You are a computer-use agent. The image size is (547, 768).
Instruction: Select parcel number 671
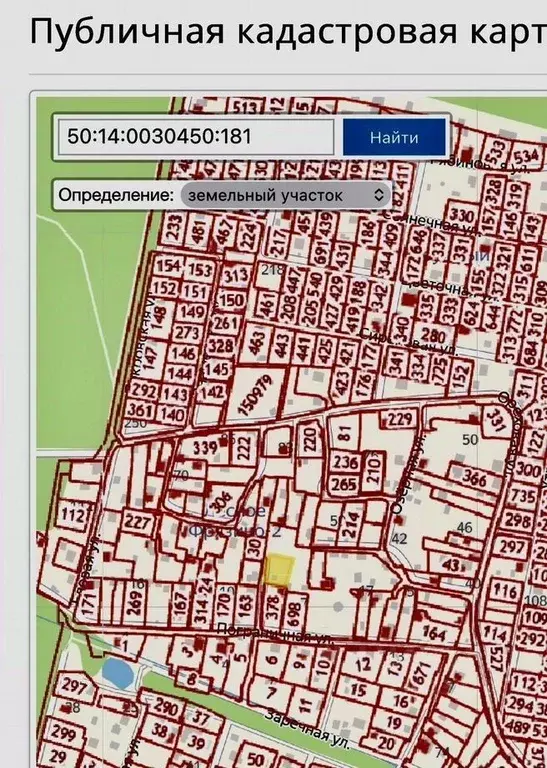[423, 674]
